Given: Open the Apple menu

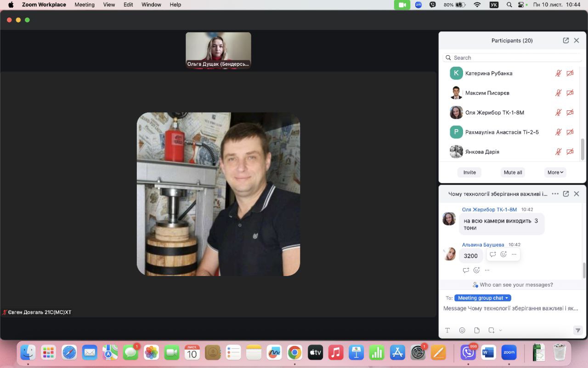Looking at the screenshot, I should [x=11, y=5].
